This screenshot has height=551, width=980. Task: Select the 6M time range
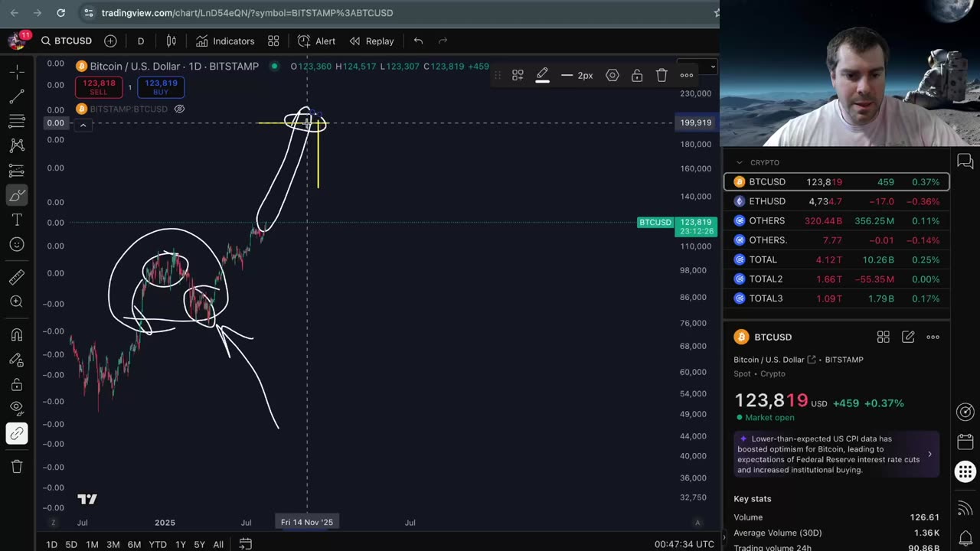click(134, 544)
